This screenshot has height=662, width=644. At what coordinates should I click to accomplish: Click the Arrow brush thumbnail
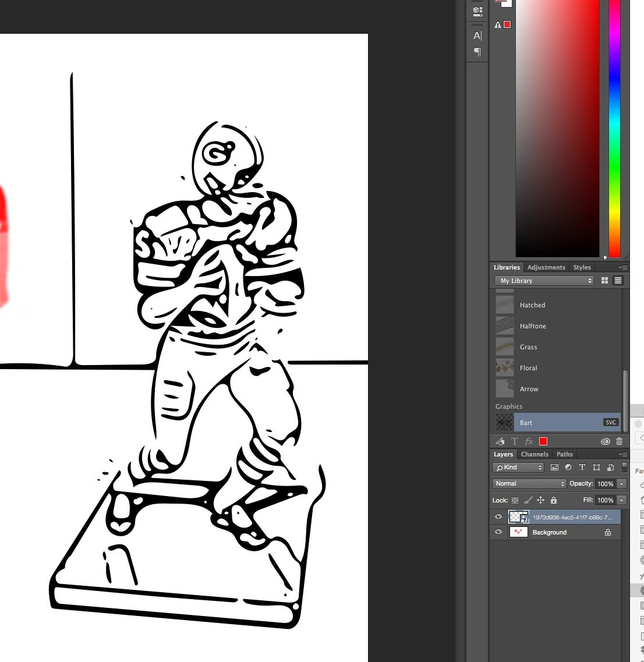pos(505,388)
